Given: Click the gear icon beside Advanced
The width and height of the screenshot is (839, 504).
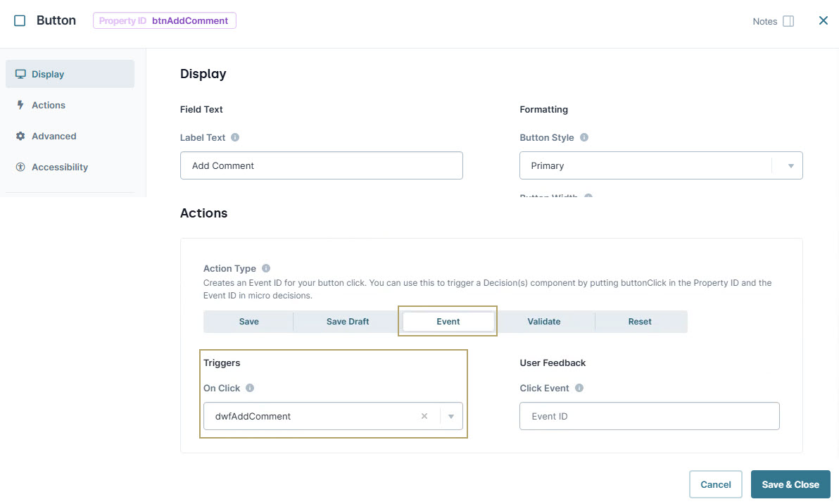Looking at the screenshot, I should coord(20,136).
